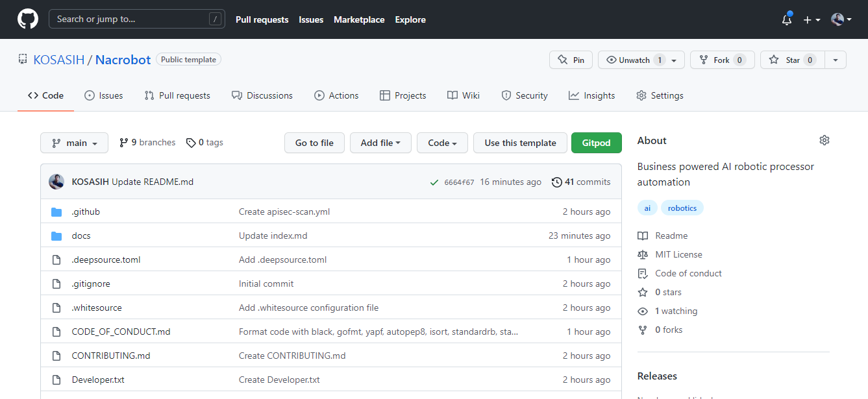868x399 pixels.
Task: Click Use this template
Action: point(520,143)
